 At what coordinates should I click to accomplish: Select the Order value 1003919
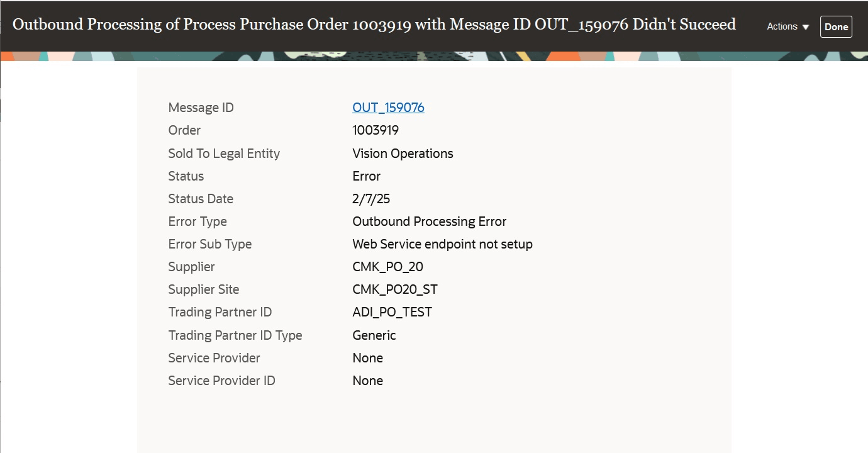coord(376,130)
